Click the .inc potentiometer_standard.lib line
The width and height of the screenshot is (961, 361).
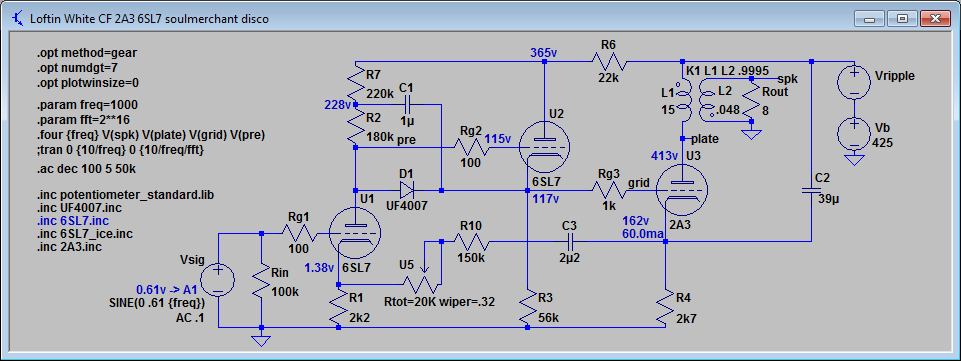pos(125,195)
